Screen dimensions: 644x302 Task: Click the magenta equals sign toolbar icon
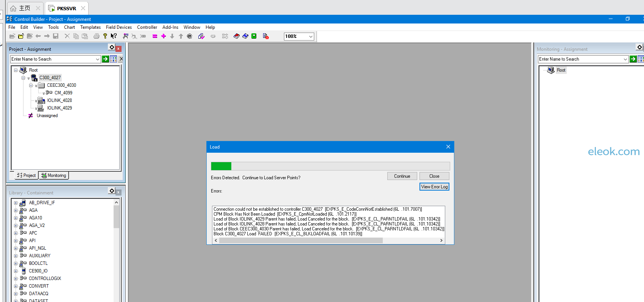click(x=155, y=36)
